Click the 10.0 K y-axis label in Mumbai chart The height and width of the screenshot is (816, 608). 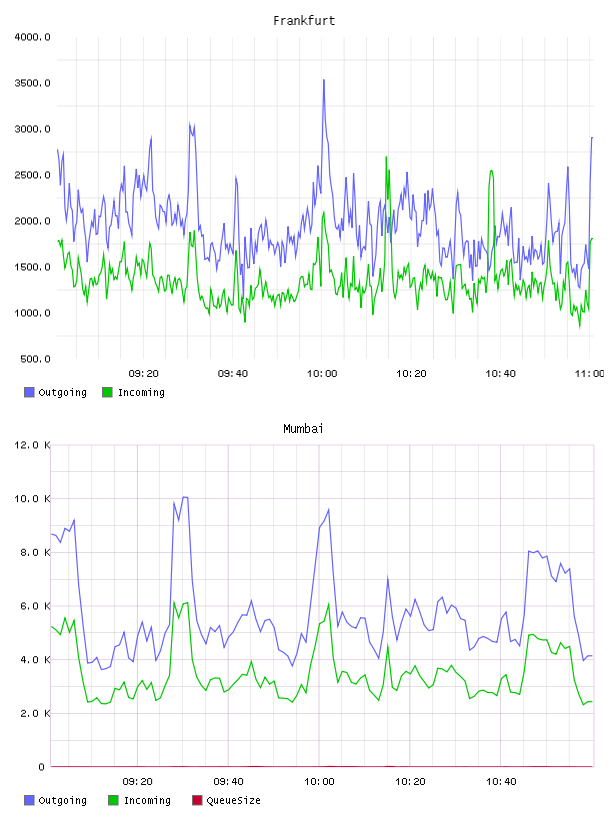(x=32, y=499)
